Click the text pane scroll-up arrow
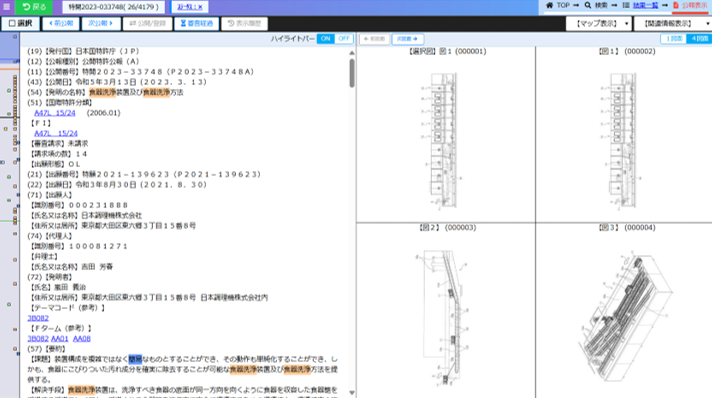The image size is (712, 398). click(352, 53)
